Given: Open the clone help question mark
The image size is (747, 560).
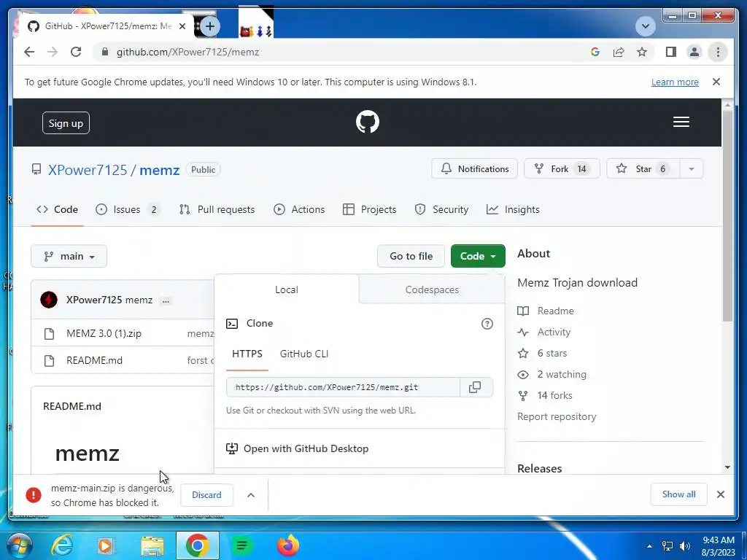Looking at the screenshot, I should [x=487, y=324].
